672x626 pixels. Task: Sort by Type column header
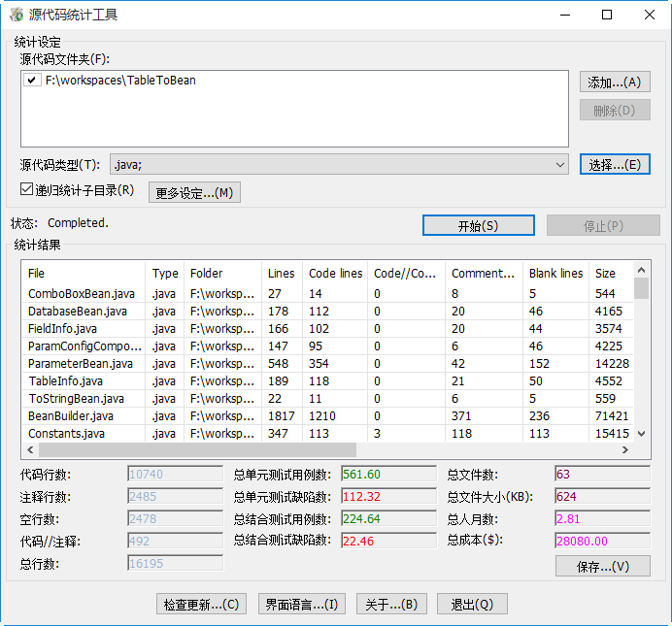click(x=165, y=273)
